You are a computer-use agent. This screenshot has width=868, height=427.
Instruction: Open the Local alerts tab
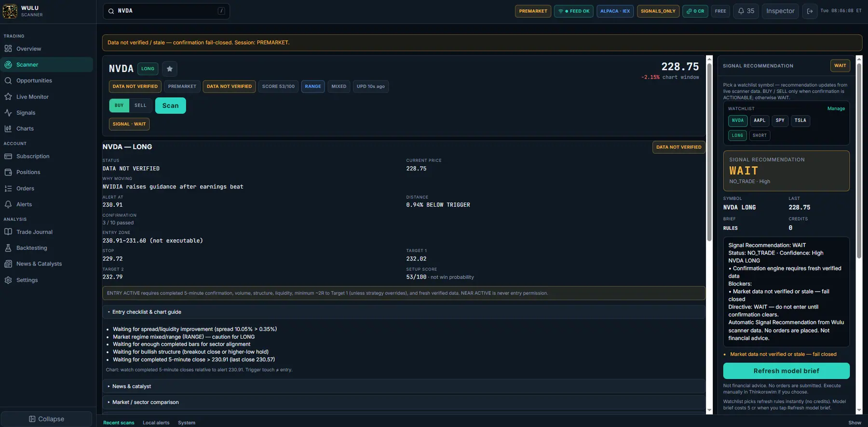[x=156, y=423]
